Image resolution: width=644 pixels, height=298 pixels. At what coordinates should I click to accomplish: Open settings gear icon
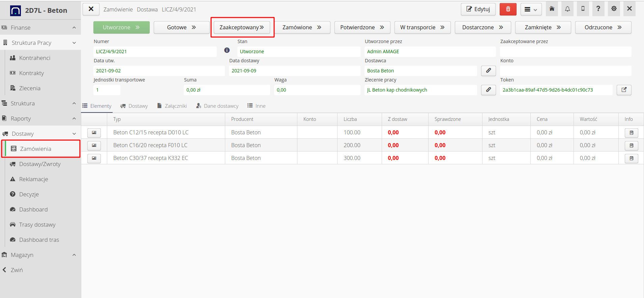pos(614,9)
